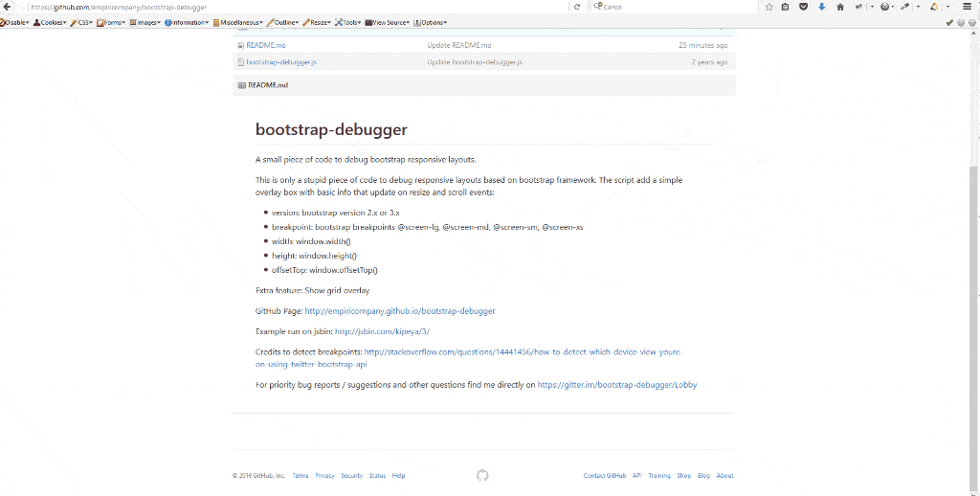Click the Training footer link
The height and width of the screenshot is (496, 980).
point(659,475)
